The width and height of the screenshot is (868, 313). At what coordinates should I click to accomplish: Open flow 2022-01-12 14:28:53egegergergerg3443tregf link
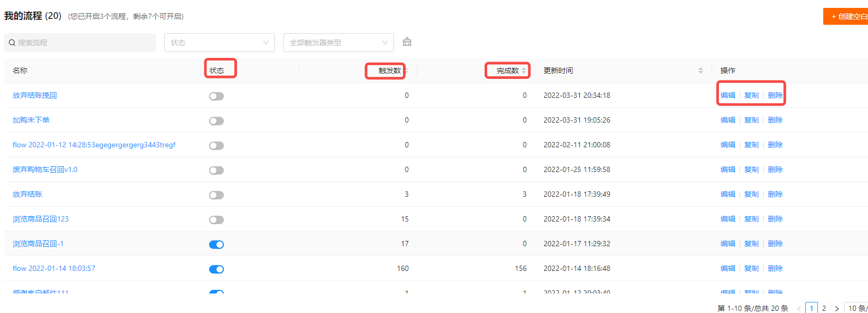[94, 145]
